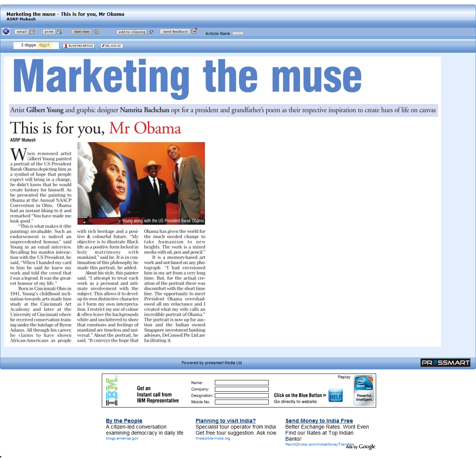Click the clipping pin icon
Viewport: 476px width, 458px height.
pyautogui.click(x=151, y=32)
